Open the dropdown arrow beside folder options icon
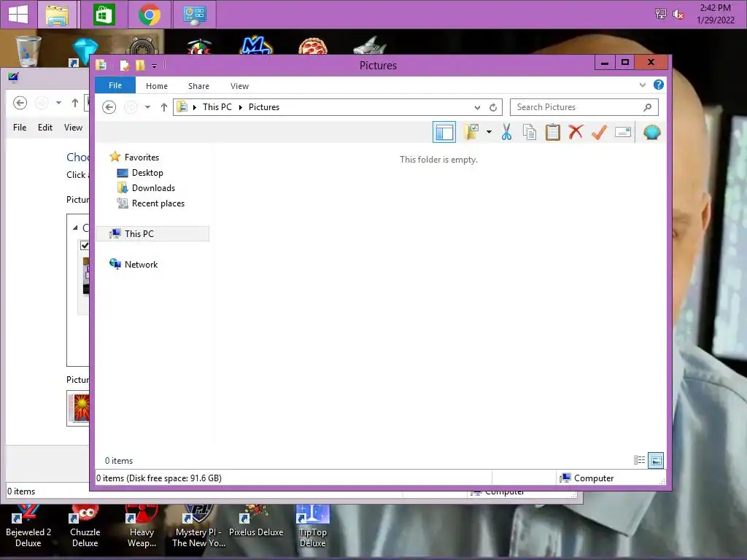Screen dimensions: 747x560 (489, 132)
